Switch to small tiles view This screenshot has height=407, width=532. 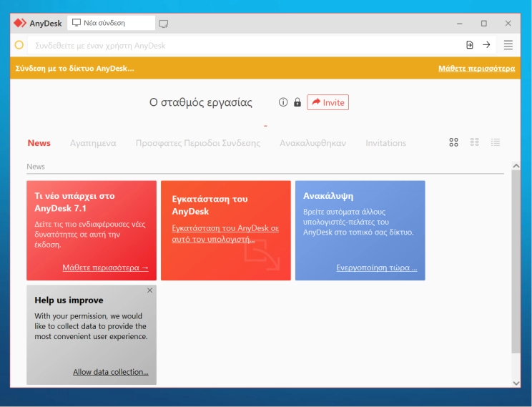(474, 142)
